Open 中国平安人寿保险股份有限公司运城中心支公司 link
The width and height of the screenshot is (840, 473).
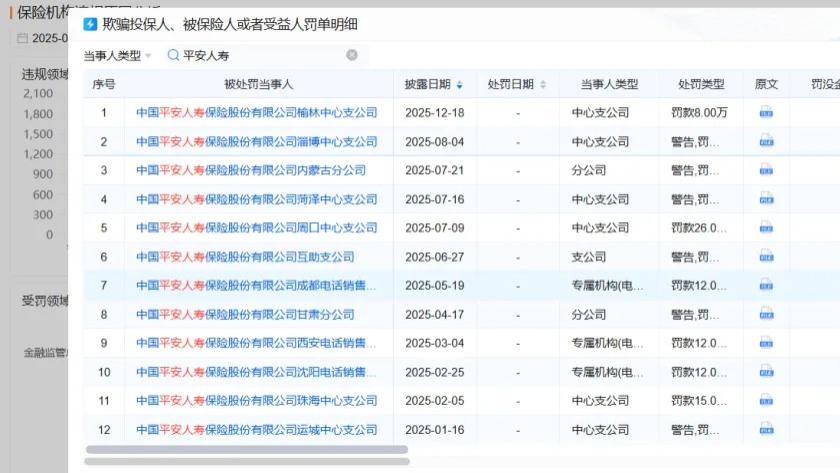click(x=257, y=430)
